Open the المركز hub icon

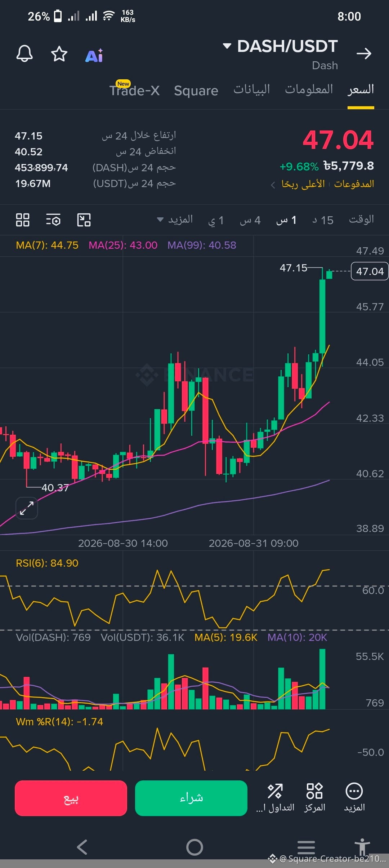coord(314,798)
